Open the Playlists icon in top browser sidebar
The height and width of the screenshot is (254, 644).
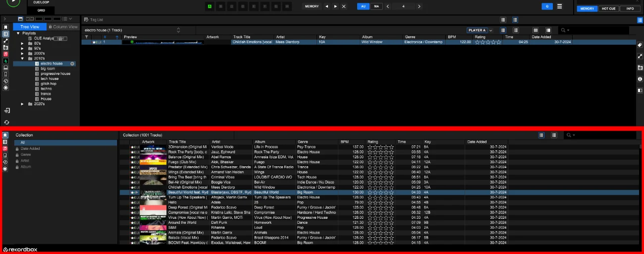tap(6, 34)
